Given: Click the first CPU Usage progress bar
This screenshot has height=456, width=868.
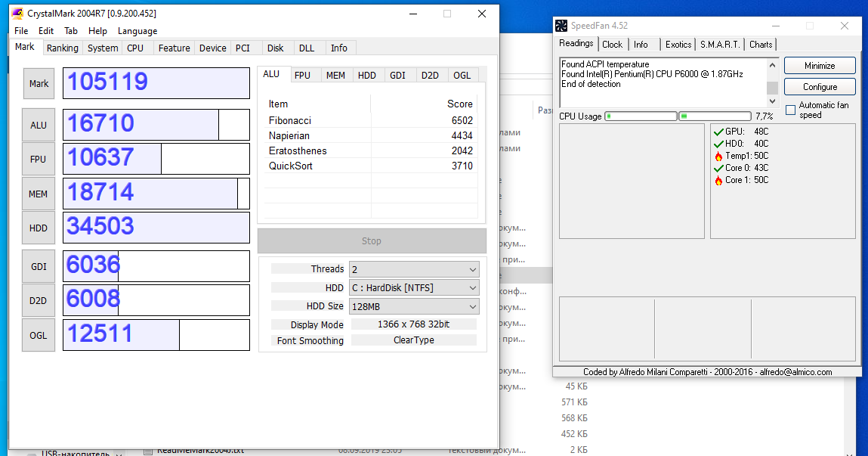Looking at the screenshot, I should pyautogui.click(x=641, y=116).
